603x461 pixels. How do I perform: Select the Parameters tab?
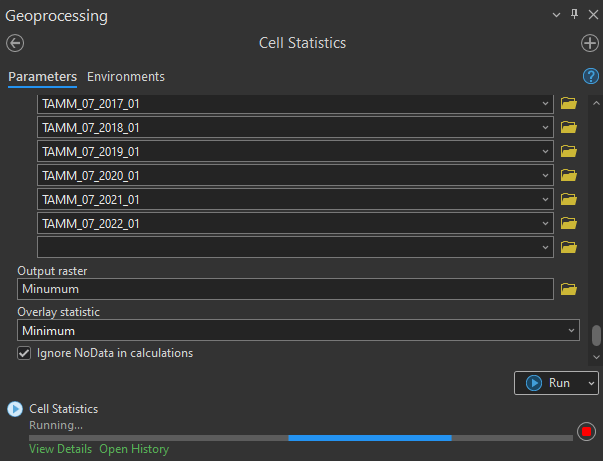point(42,77)
